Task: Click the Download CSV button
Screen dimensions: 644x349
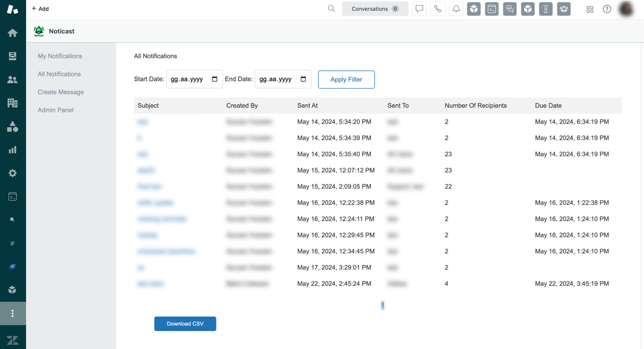Action: tap(185, 324)
